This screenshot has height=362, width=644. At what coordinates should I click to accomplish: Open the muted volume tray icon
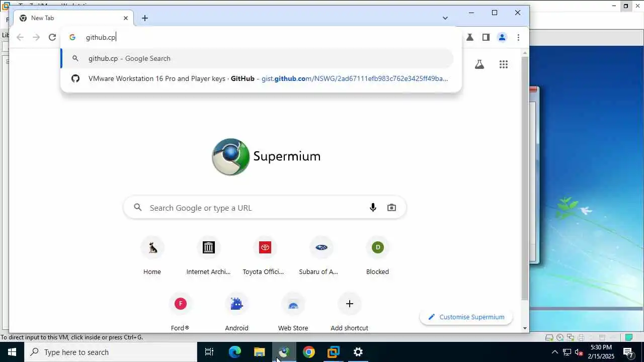tap(579, 352)
